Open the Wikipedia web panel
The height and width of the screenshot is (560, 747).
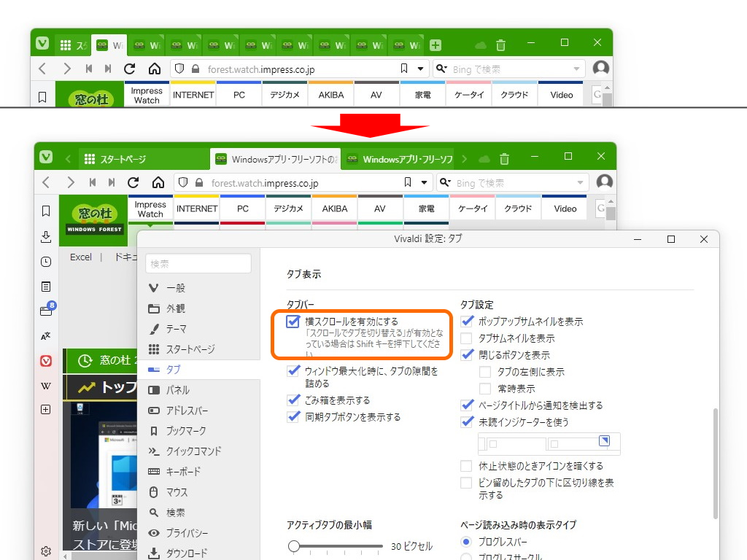coord(46,385)
